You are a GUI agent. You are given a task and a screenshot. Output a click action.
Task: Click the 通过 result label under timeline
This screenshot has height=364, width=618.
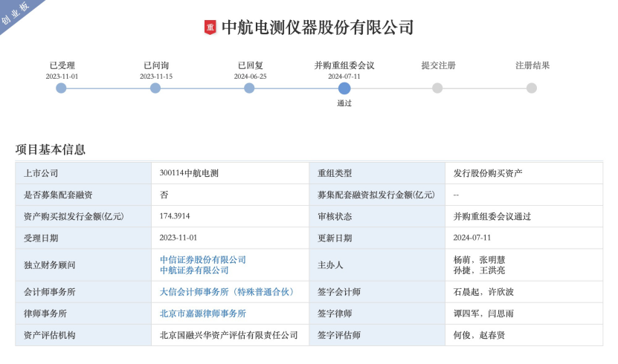point(344,103)
